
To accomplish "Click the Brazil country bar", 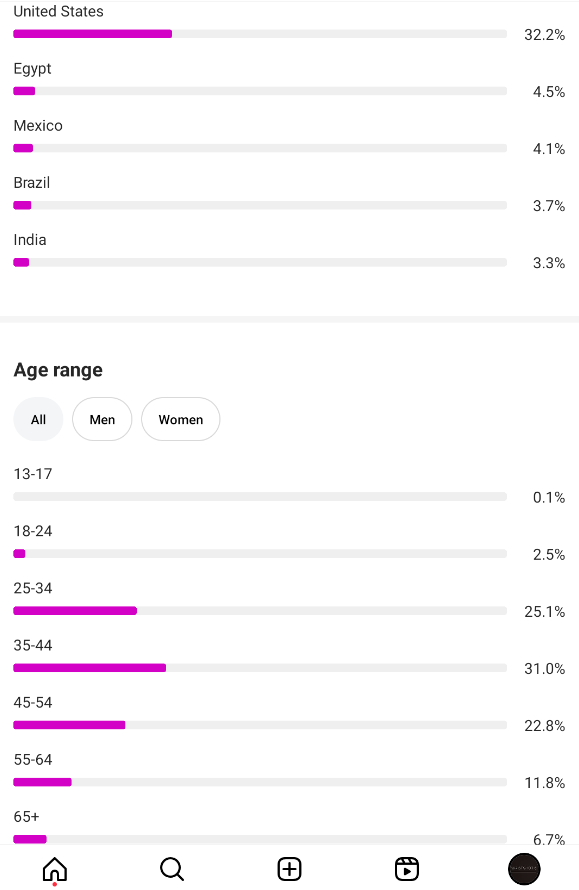I will tap(260, 205).
